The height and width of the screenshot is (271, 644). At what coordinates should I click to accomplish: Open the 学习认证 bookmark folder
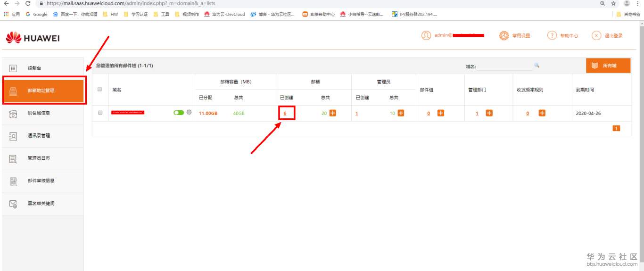click(136, 14)
